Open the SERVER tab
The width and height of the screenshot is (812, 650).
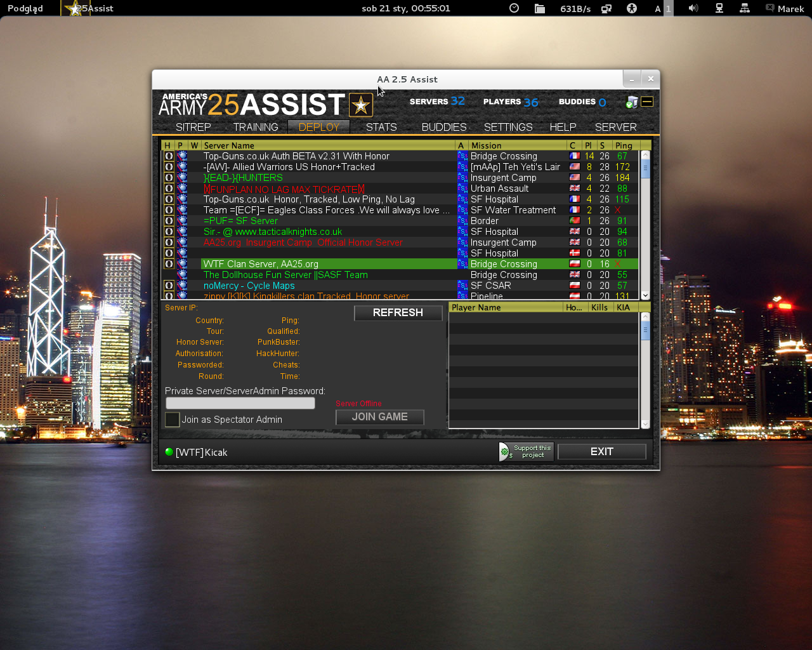click(615, 127)
